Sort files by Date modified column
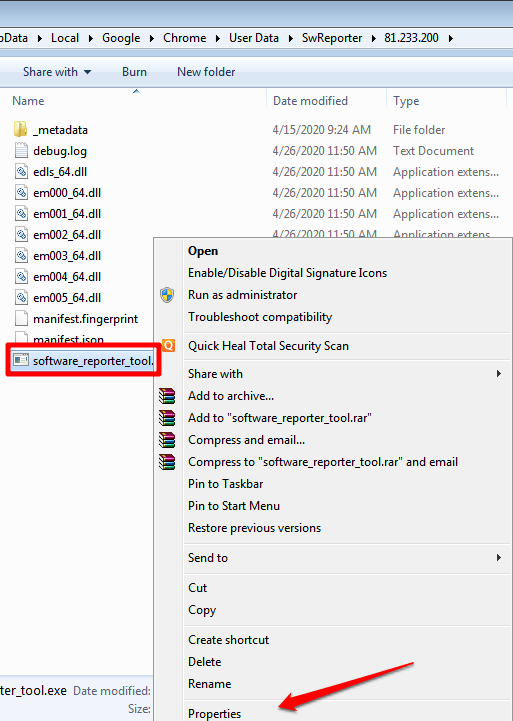The image size is (513, 721). pyautogui.click(x=310, y=101)
